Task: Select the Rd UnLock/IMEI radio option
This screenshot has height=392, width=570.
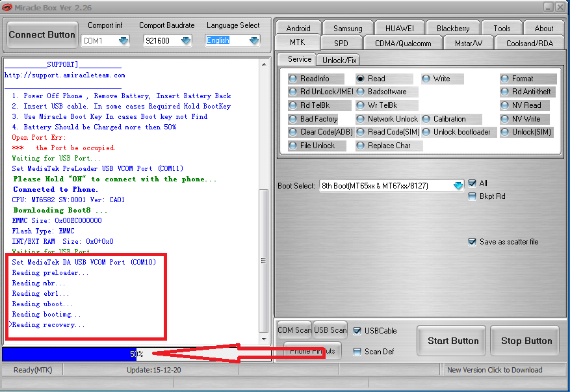Action: point(320,92)
